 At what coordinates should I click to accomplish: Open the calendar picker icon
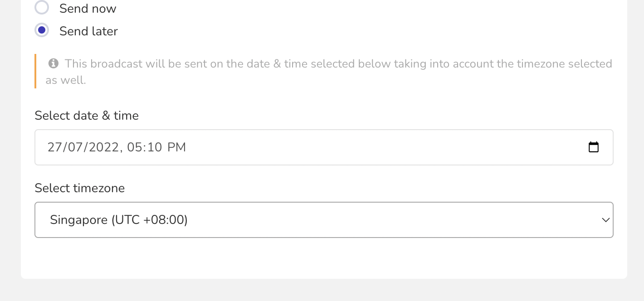tap(593, 147)
